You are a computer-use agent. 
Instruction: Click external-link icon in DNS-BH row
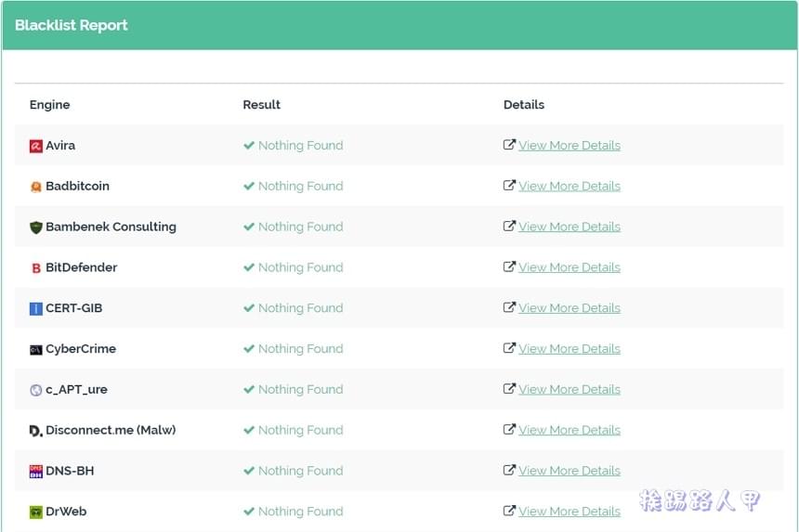pyautogui.click(x=509, y=471)
